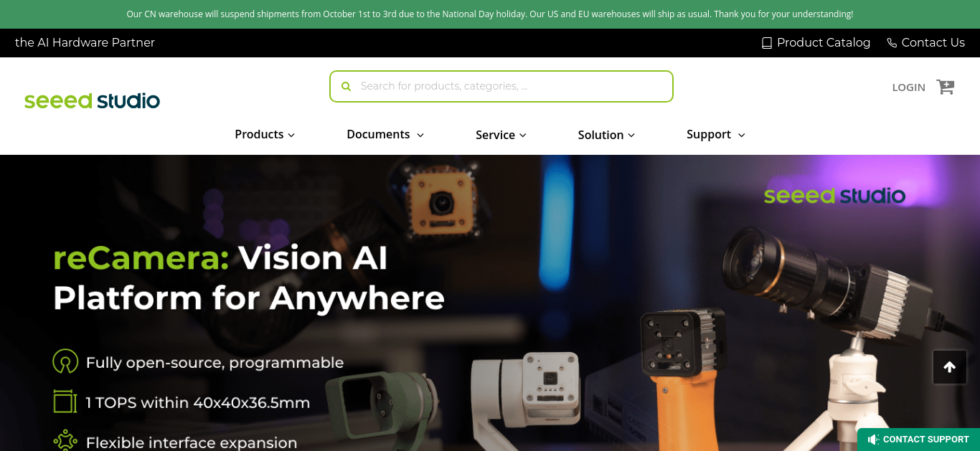Click the Contact Support megaphone icon

click(x=873, y=440)
